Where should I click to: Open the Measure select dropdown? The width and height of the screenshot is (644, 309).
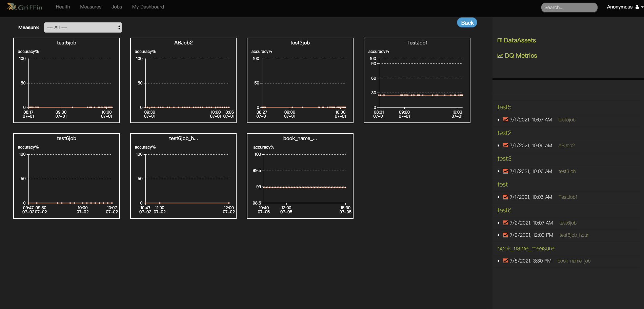click(83, 27)
